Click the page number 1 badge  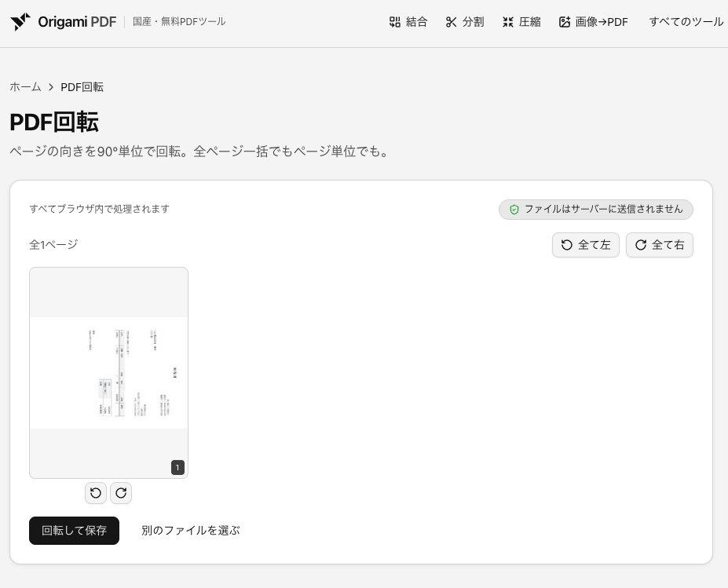177,467
